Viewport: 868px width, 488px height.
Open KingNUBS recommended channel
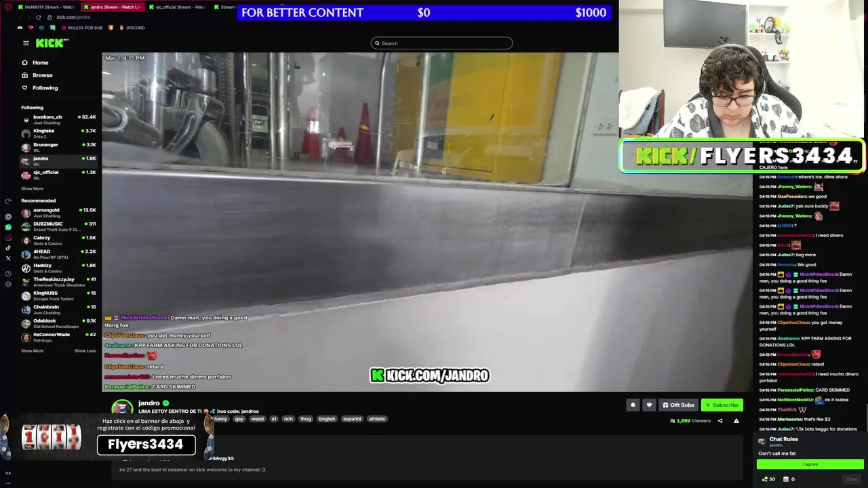(58, 296)
